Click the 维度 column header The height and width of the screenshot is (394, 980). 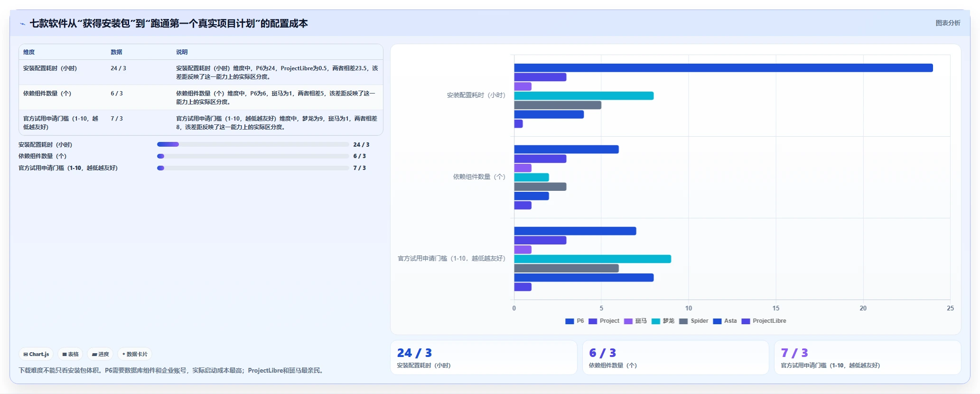pos(29,52)
